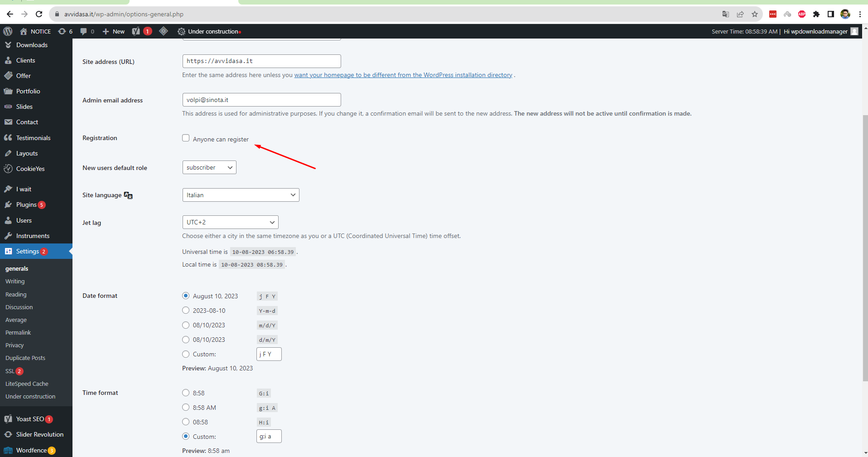Open the LiteSpeed Cache settings submenu
868x457 pixels.
(27, 384)
